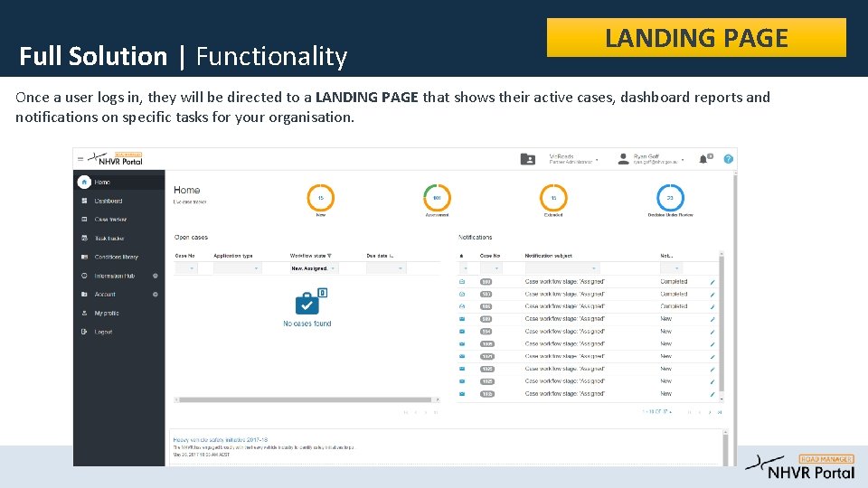
Task: Sort Open cases by Case No header
Action: [x=184, y=256]
